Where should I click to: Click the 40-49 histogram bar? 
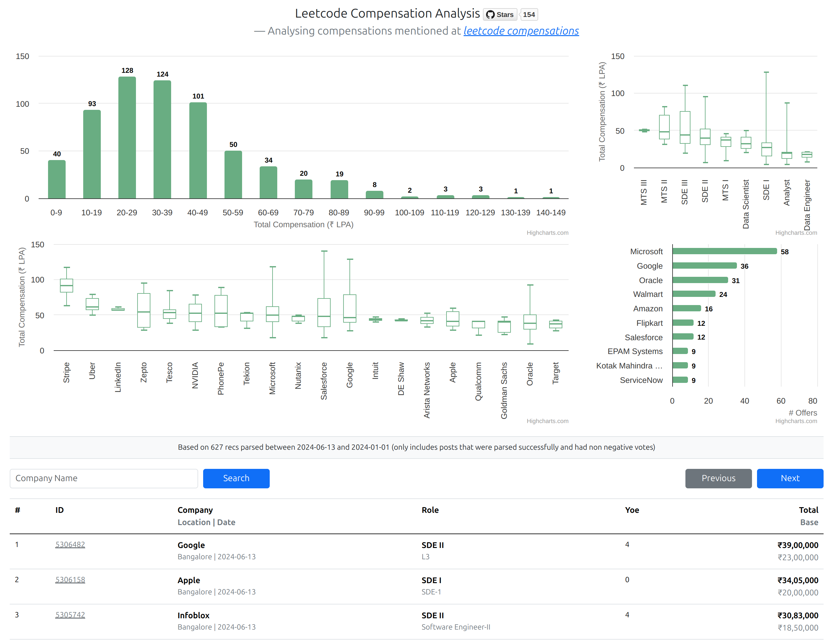point(198,151)
